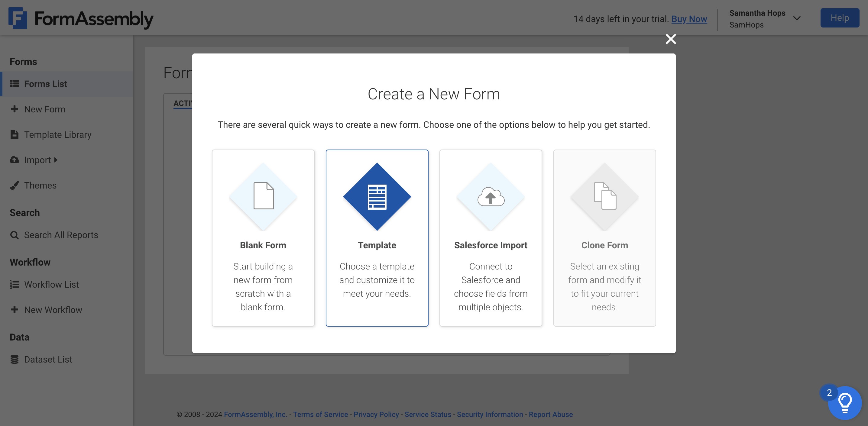Click the Salesforce Import cloud upload icon
Screen dimensions: 868x426
[x=491, y=196]
